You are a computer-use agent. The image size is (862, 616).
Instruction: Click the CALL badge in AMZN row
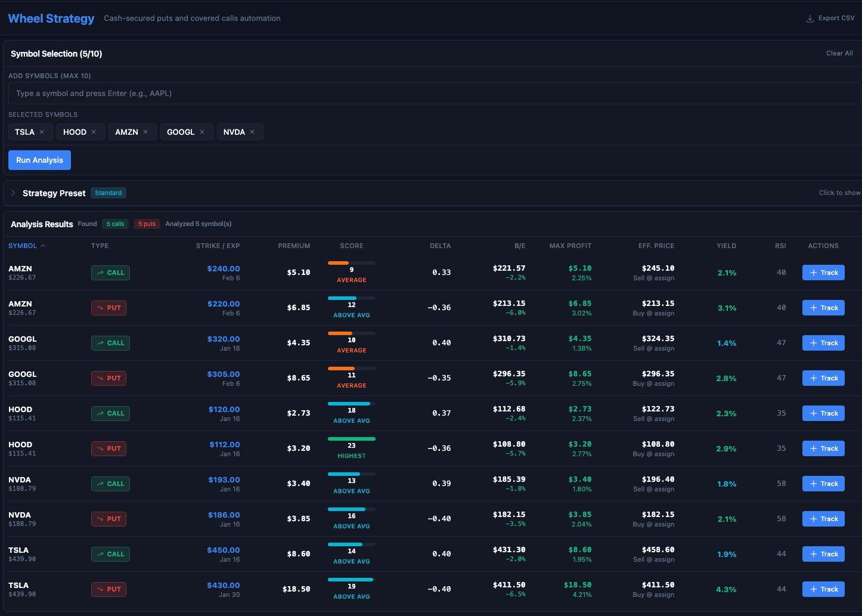(x=110, y=273)
